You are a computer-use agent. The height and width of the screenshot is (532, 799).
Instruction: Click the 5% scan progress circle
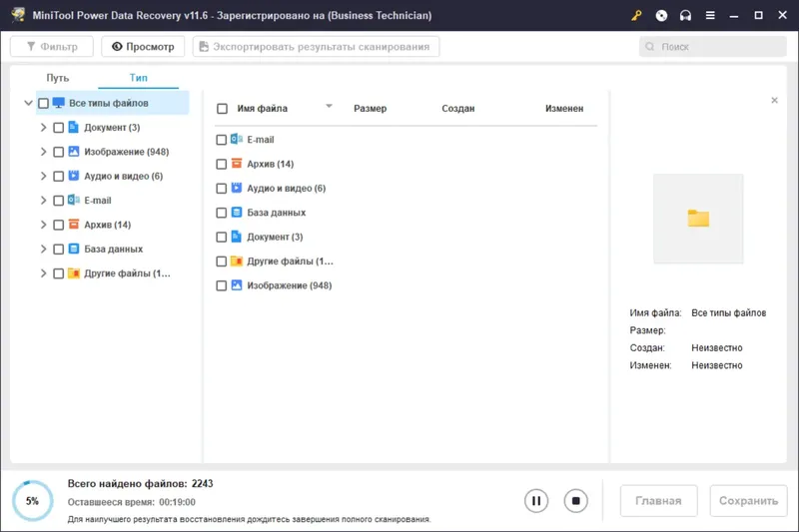[33, 501]
